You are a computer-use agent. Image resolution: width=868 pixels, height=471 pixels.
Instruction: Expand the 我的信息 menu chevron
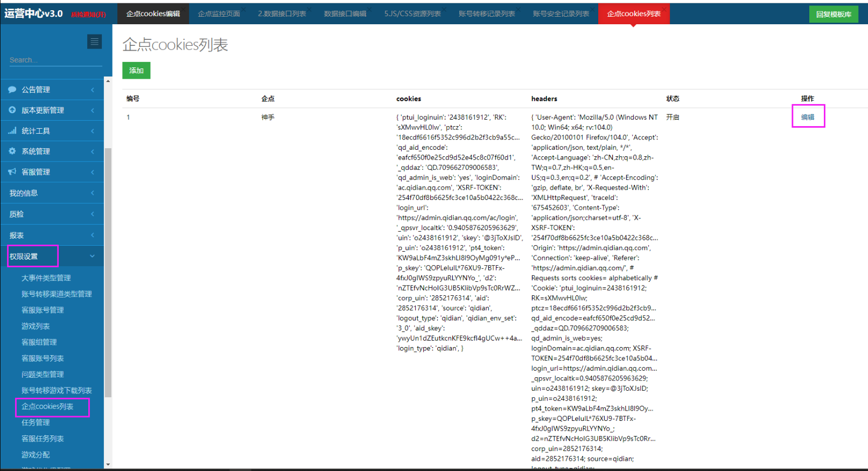93,193
